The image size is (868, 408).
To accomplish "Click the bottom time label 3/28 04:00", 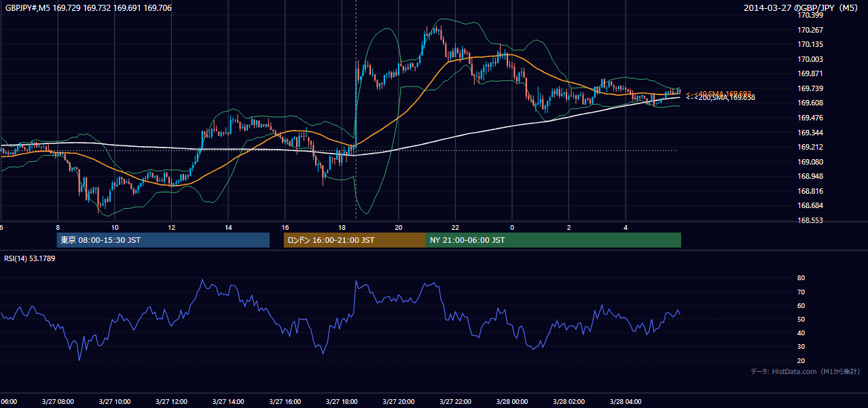I will point(625,402).
